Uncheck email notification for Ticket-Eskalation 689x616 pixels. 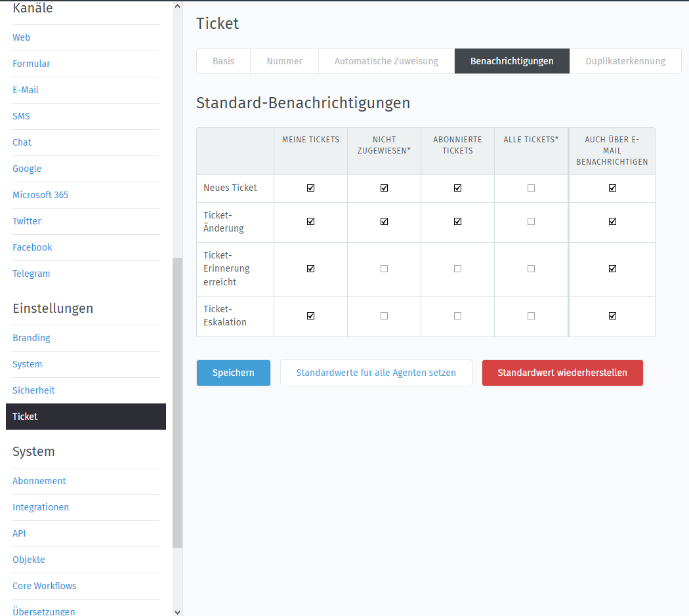point(612,316)
